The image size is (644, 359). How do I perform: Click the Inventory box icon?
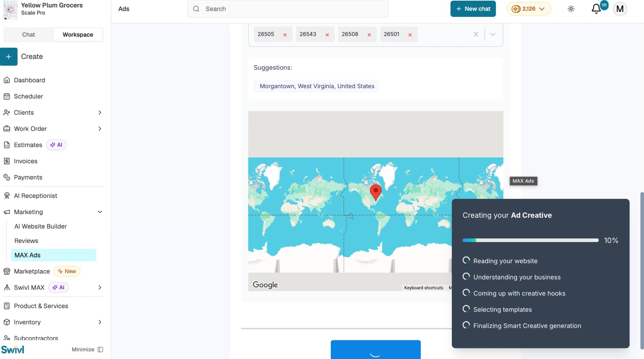tap(7, 322)
